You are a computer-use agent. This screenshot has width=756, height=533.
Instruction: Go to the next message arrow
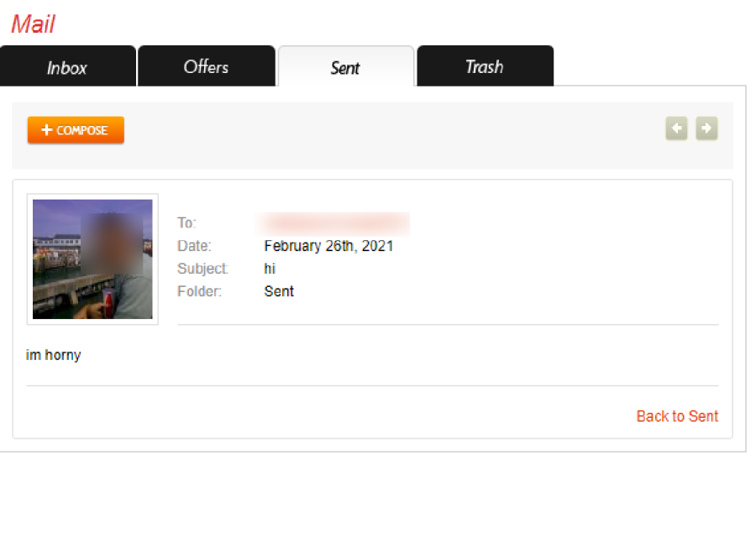(706, 128)
